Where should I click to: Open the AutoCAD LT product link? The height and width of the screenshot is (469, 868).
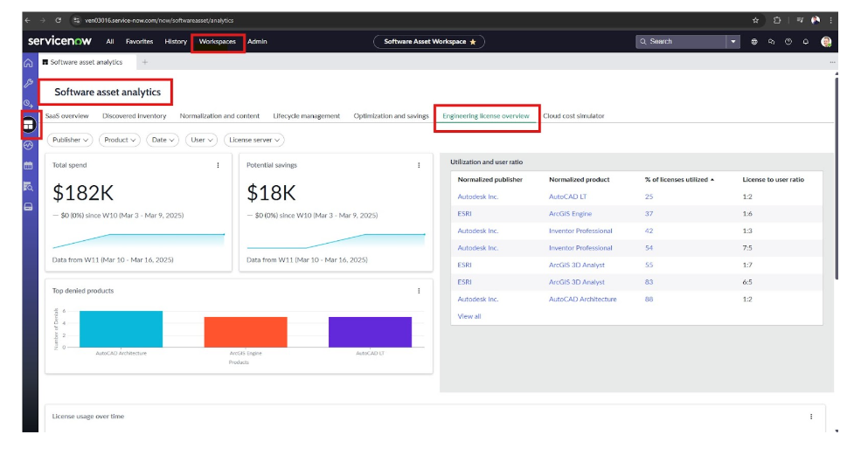coord(568,197)
